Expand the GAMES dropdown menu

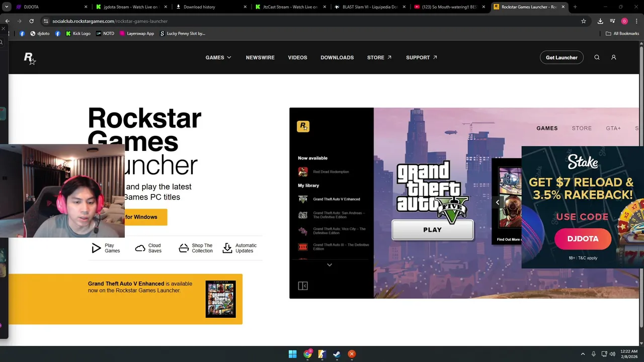(218, 57)
